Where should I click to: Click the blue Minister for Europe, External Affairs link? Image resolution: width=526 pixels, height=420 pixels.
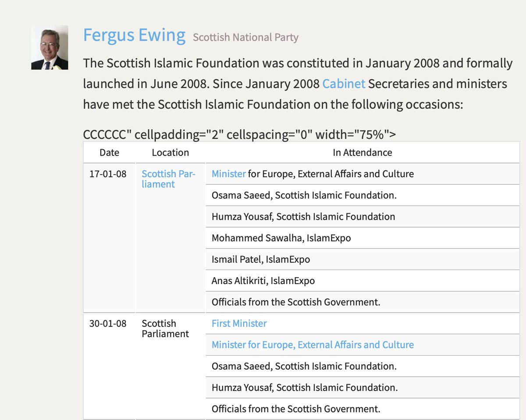[313, 345]
